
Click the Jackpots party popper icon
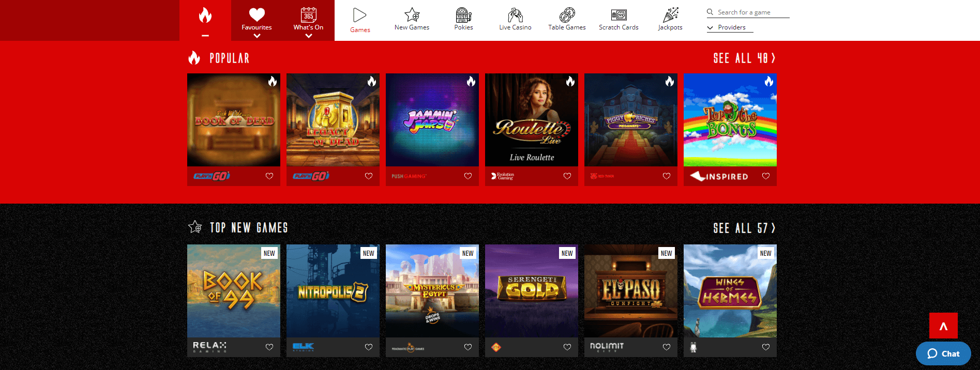(x=670, y=14)
